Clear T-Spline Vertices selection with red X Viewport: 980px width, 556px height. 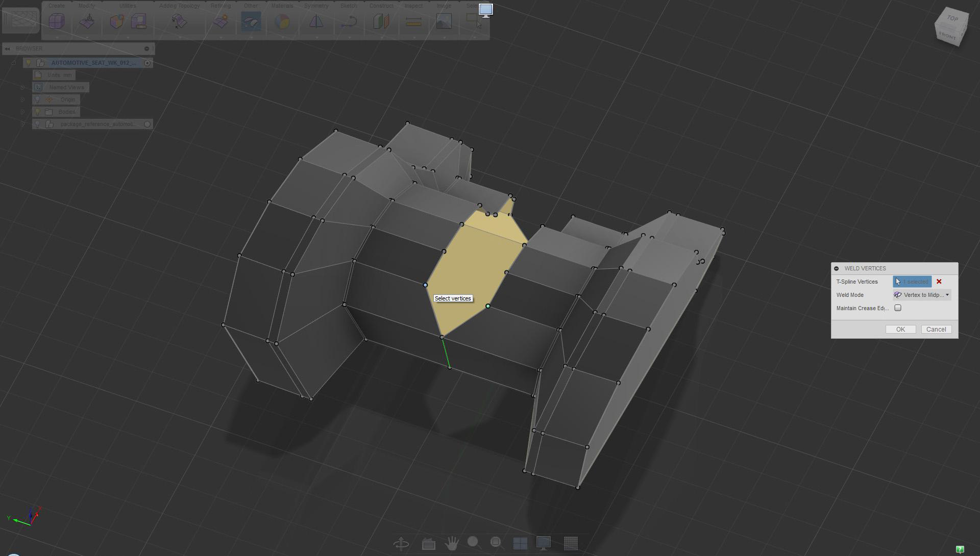(x=939, y=282)
